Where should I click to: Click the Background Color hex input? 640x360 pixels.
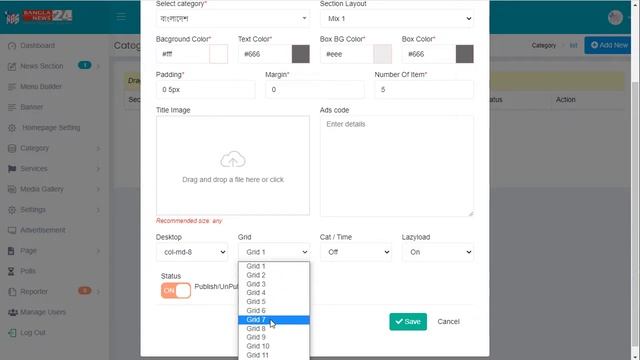pos(182,54)
